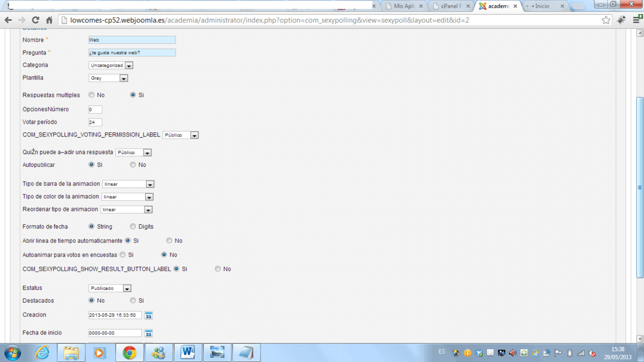Open the Quién puede añadir respuesta dropdown
The height and width of the screenshot is (362, 644).
click(x=133, y=152)
